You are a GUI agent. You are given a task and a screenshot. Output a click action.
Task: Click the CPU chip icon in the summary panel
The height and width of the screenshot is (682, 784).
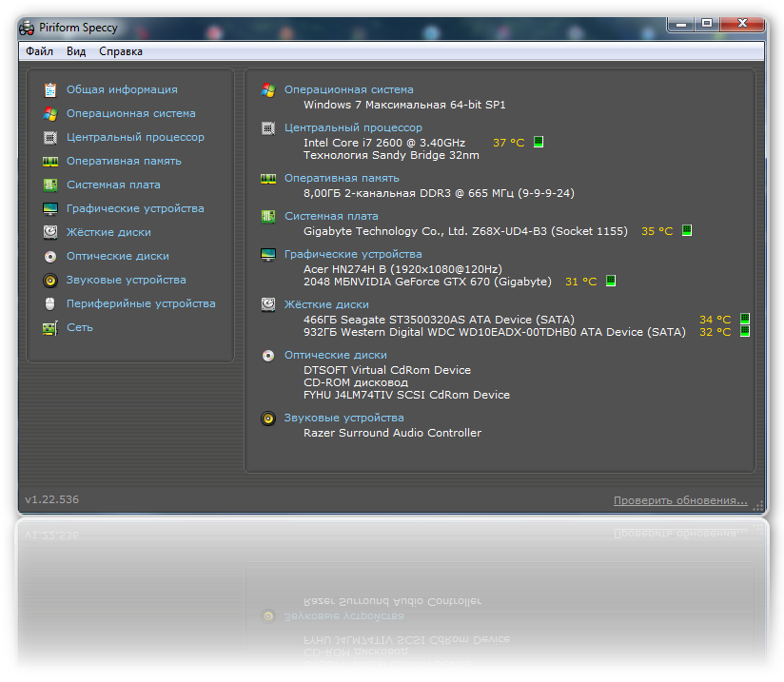pos(268,128)
